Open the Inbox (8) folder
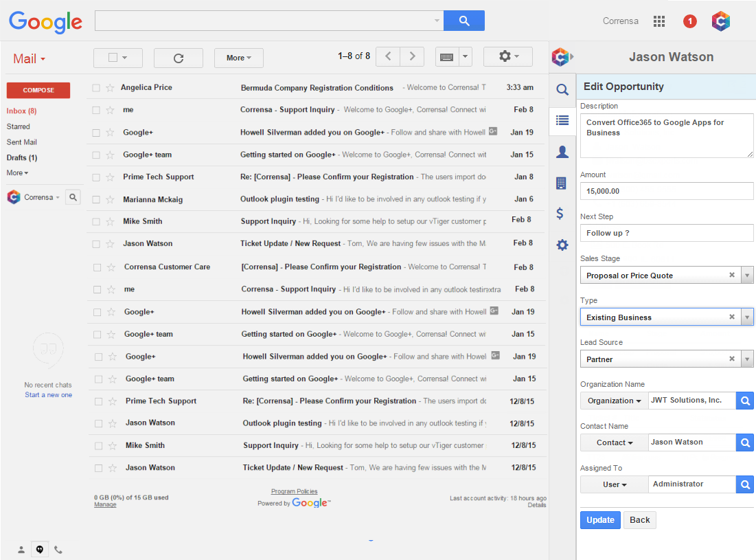 click(x=22, y=111)
